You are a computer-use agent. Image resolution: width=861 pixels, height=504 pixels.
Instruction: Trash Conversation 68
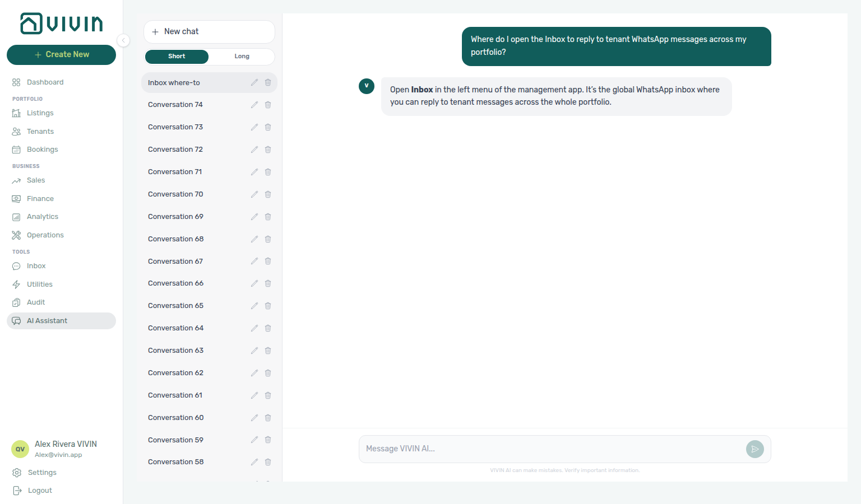[x=268, y=239]
